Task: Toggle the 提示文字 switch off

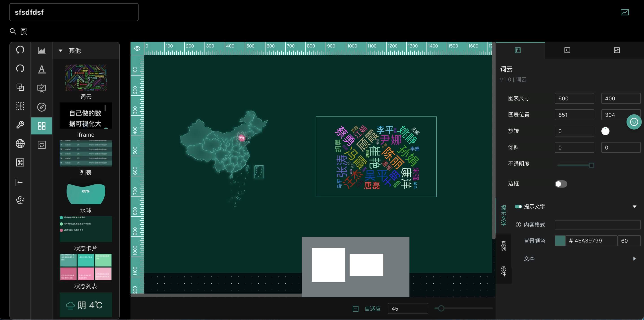Action: tap(518, 207)
